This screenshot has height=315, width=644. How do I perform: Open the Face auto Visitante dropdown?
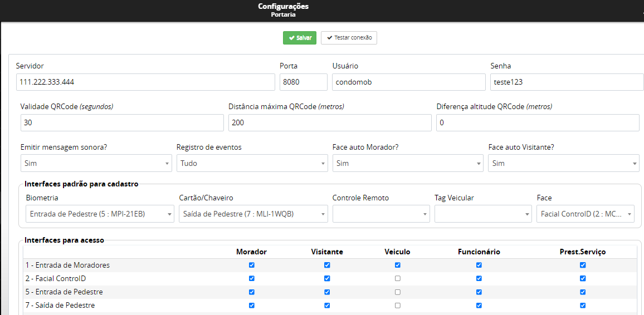(x=563, y=164)
